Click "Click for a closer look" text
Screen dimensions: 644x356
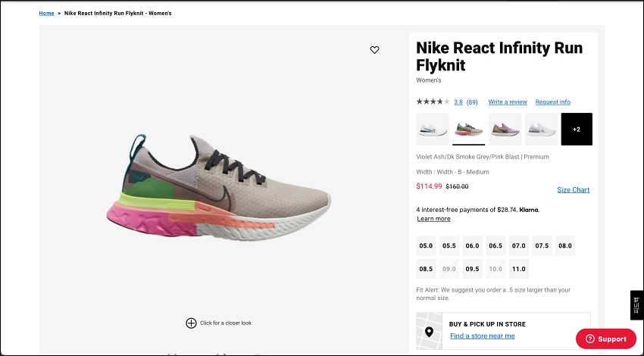[226, 323]
